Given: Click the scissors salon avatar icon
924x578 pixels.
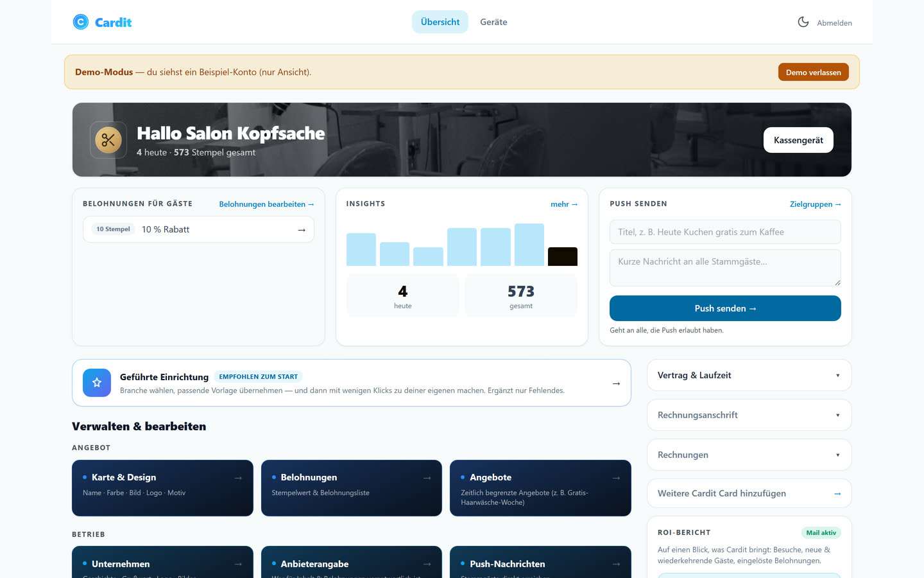Looking at the screenshot, I should 108,140.
